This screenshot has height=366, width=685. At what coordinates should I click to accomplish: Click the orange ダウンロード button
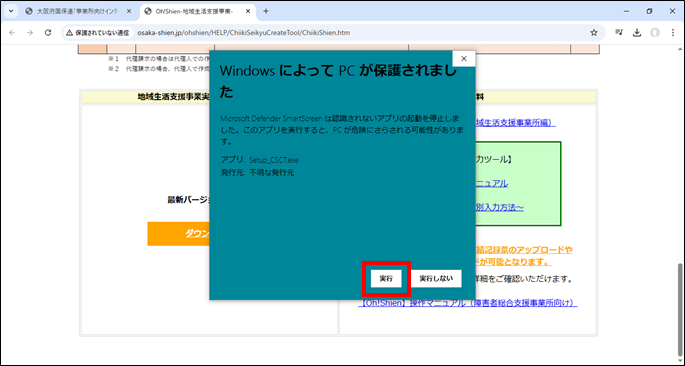click(179, 234)
